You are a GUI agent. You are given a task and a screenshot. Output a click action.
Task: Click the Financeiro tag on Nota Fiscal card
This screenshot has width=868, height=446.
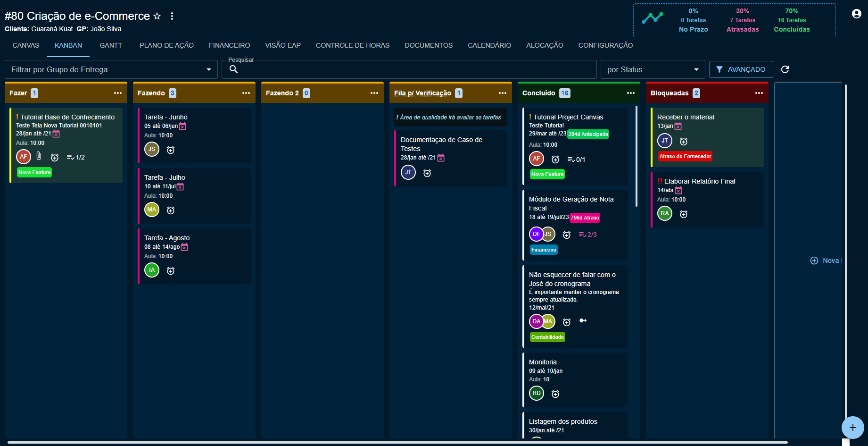pyautogui.click(x=544, y=250)
